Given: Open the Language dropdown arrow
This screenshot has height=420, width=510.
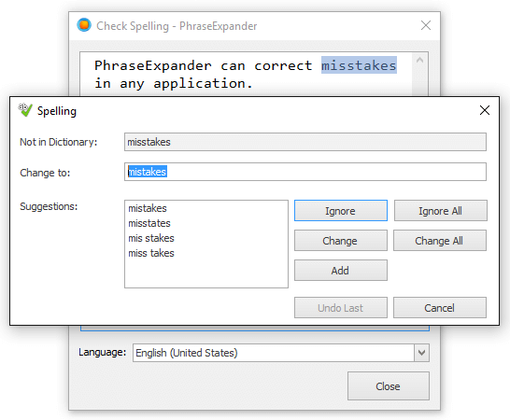Looking at the screenshot, I should [421, 353].
